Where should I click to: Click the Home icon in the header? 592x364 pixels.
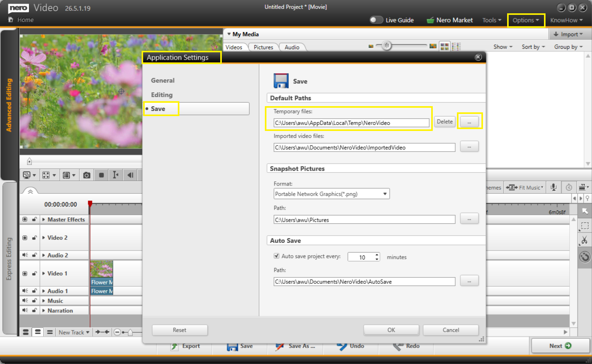point(11,19)
